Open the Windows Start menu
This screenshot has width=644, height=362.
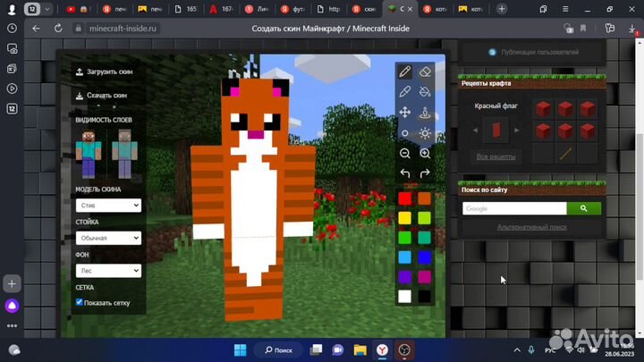coord(240,350)
